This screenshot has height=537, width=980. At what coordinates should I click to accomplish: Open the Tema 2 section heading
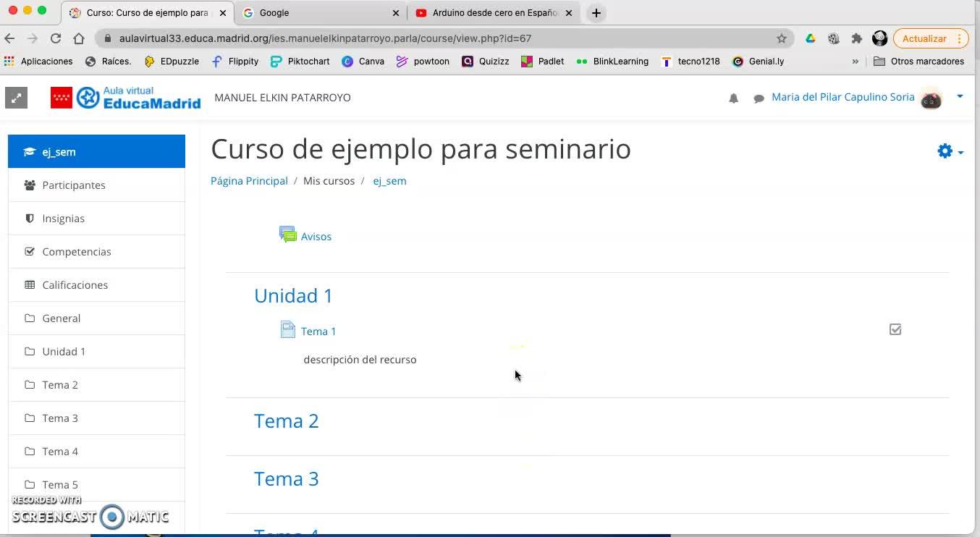[x=287, y=420]
